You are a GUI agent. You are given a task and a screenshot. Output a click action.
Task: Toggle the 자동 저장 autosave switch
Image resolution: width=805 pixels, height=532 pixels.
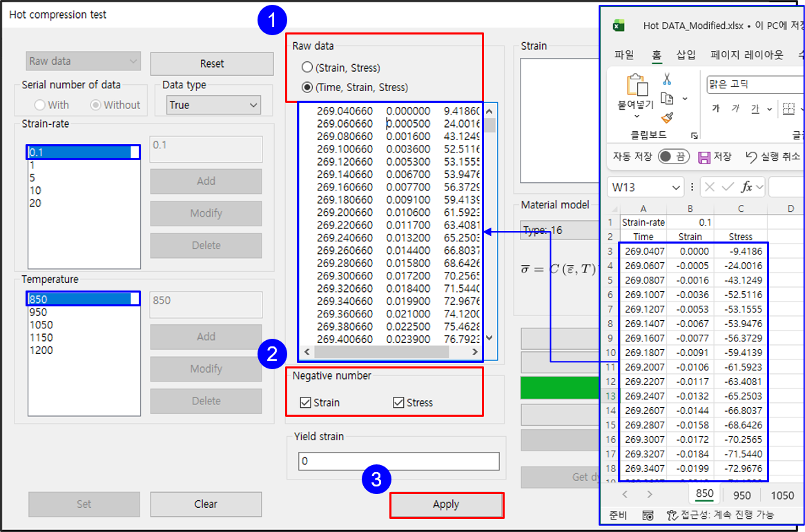(x=674, y=157)
